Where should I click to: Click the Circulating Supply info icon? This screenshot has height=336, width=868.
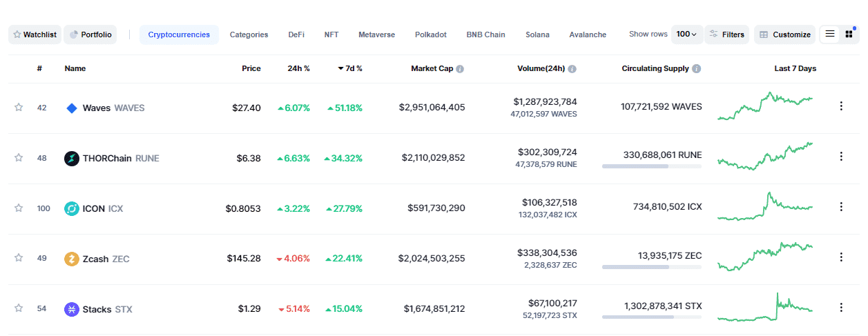[x=696, y=69]
